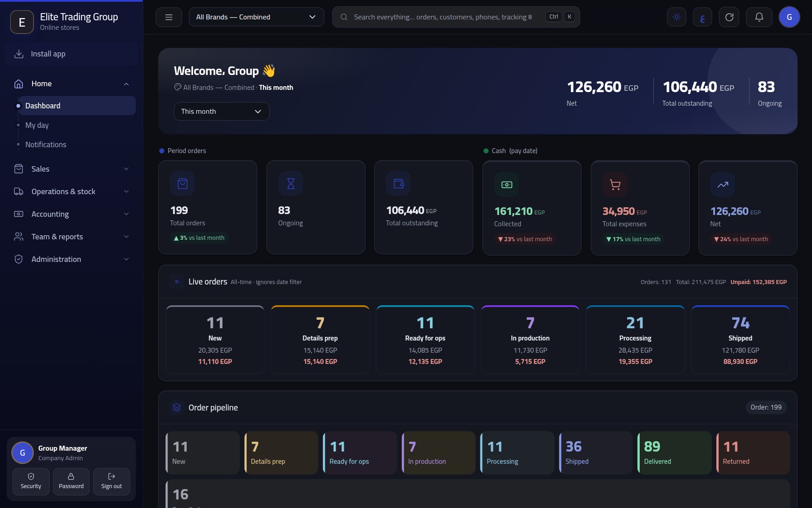Open the This month period dropdown
This screenshot has width=812, height=508.
coord(221,112)
